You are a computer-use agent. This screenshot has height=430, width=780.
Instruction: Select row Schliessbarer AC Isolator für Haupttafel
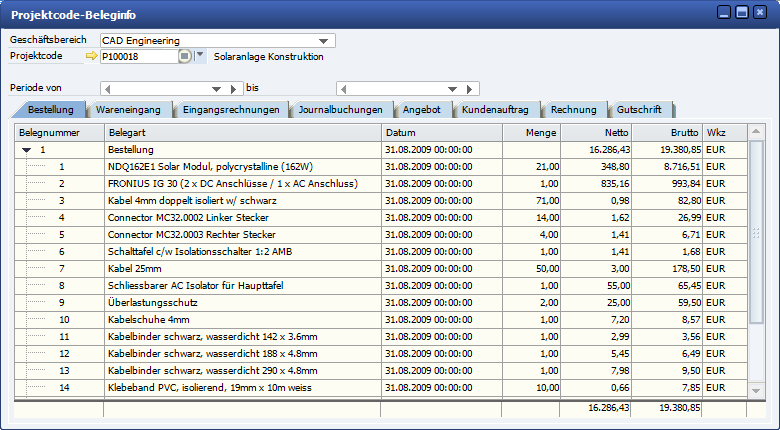(x=195, y=285)
